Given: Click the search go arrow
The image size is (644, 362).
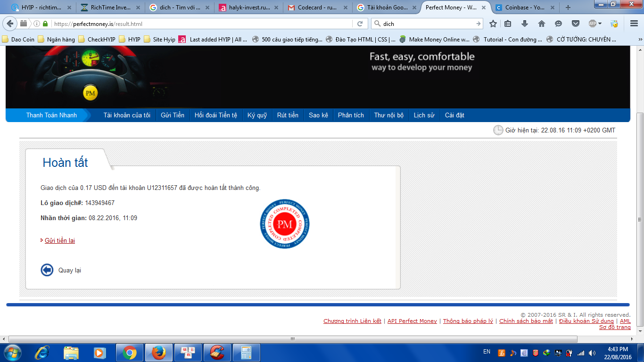Looking at the screenshot, I should point(479,24).
